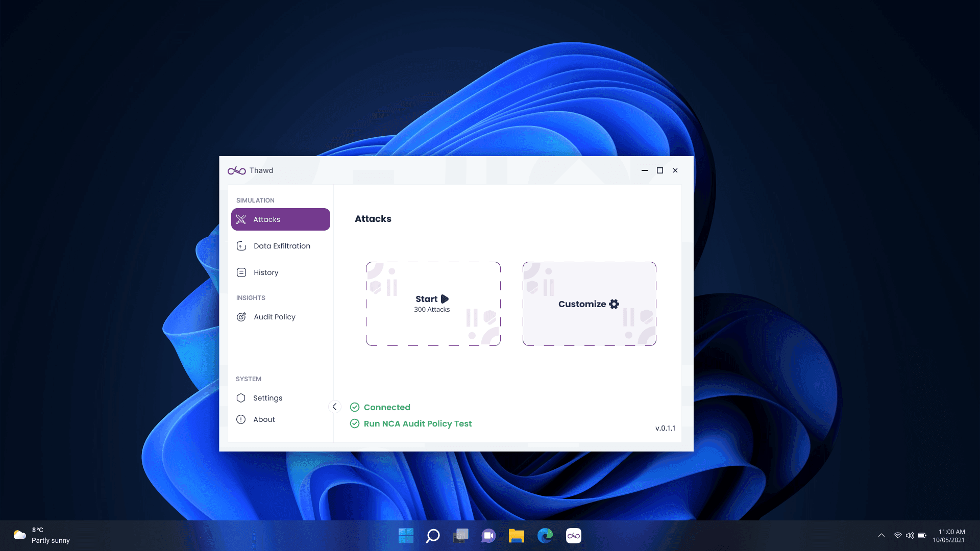Open the weather widget showing 8°C
This screenshot has width=980, height=551.
click(x=42, y=536)
